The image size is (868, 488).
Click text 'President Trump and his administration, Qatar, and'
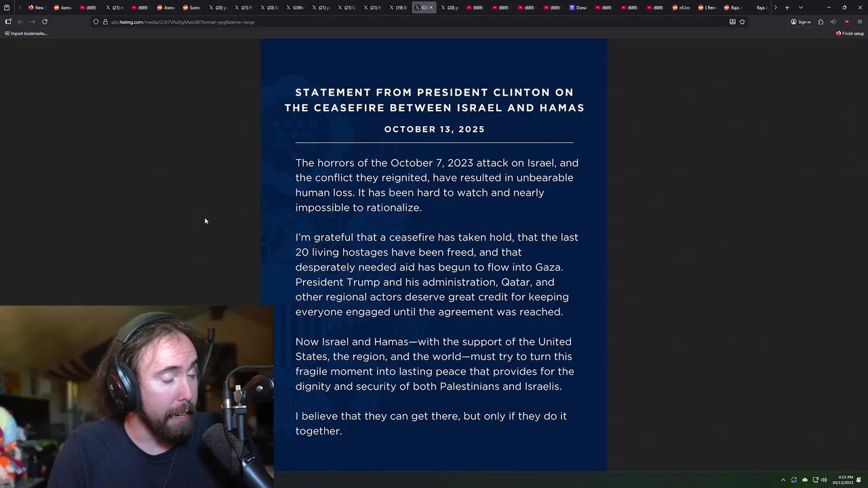coord(425,282)
